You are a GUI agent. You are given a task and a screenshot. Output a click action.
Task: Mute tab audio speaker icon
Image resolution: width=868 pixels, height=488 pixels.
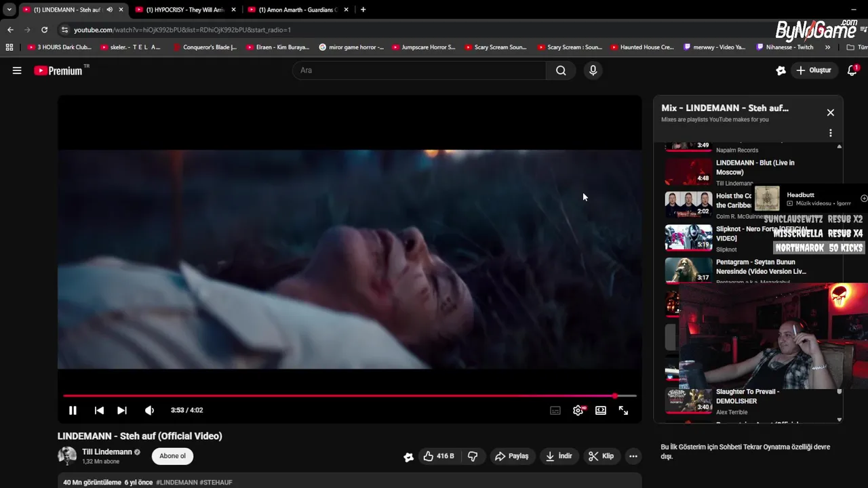pos(109,9)
